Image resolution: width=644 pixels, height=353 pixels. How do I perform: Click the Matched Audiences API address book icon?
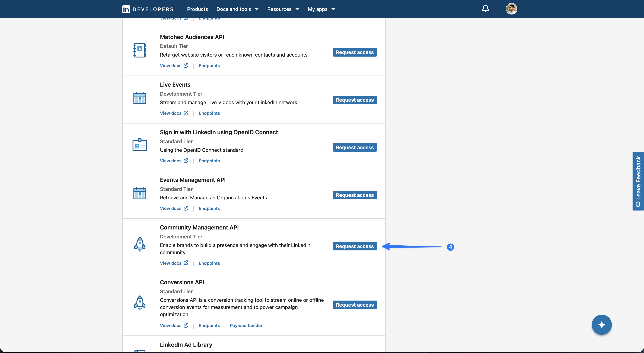coord(140,50)
